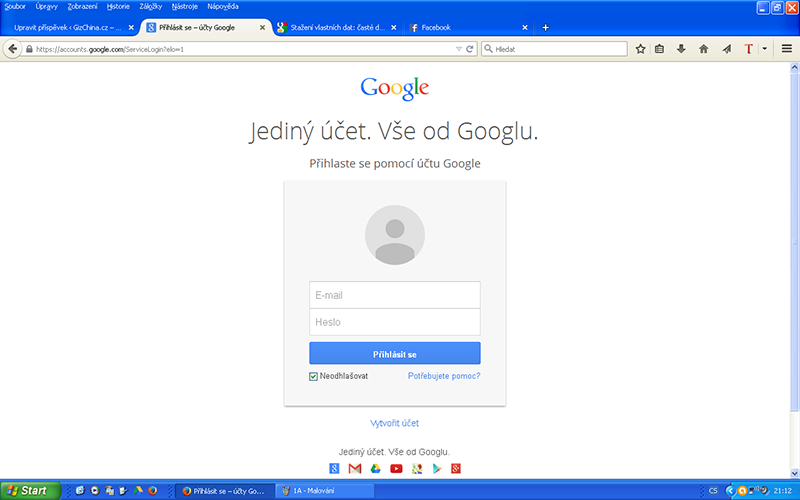Click the magnifier icon in the search box
Viewport: 800px width, 500px height.
coord(488,48)
